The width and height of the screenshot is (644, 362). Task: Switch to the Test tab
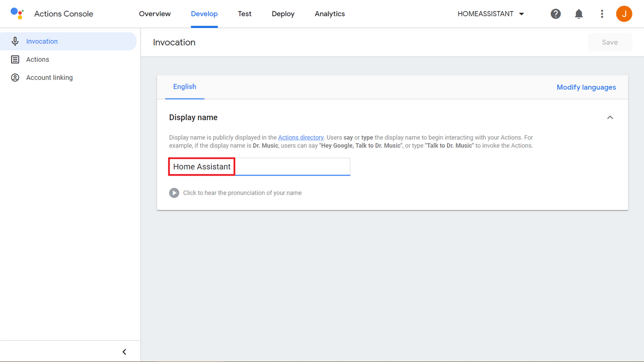coord(245,14)
